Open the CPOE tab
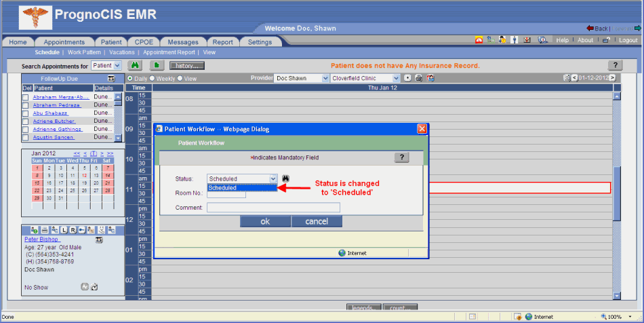 (x=144, y=42)
